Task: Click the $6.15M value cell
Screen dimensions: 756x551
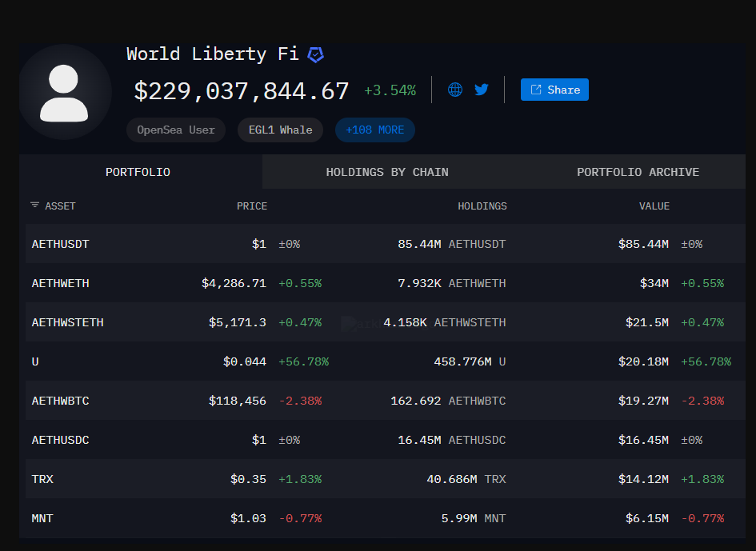Action: pos(647,519)
